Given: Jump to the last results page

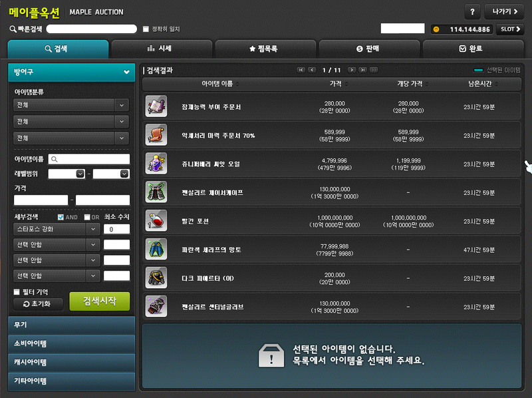Looking at the screenshot, I should 362,70.
